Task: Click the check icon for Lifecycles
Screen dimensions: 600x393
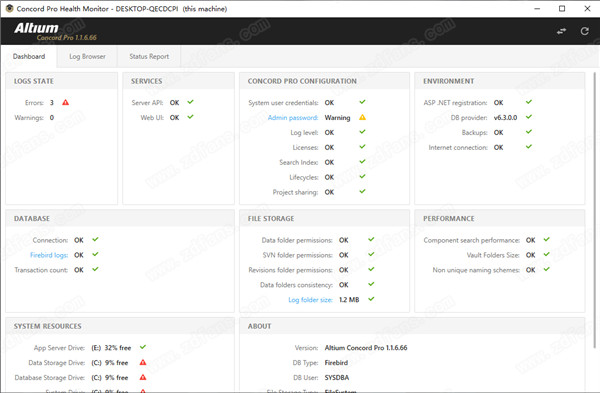Action: tap(362, 176)
